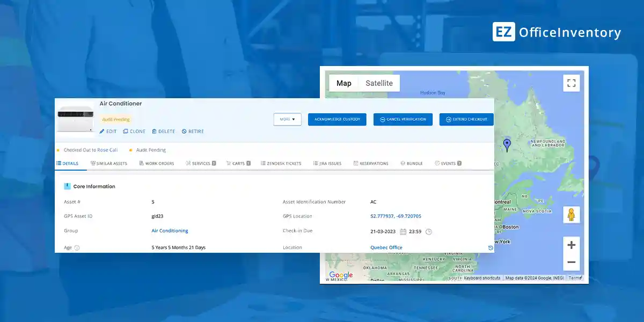This screenshot has width=644, height=322.
Task: Open calendar picker for Check-in Due
Action: pos(403,232)
